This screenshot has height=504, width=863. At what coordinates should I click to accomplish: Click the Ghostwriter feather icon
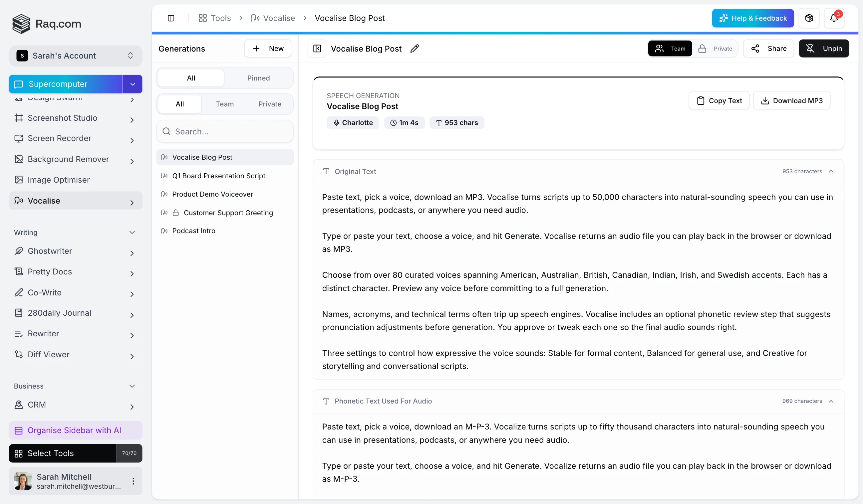(19, 251)
